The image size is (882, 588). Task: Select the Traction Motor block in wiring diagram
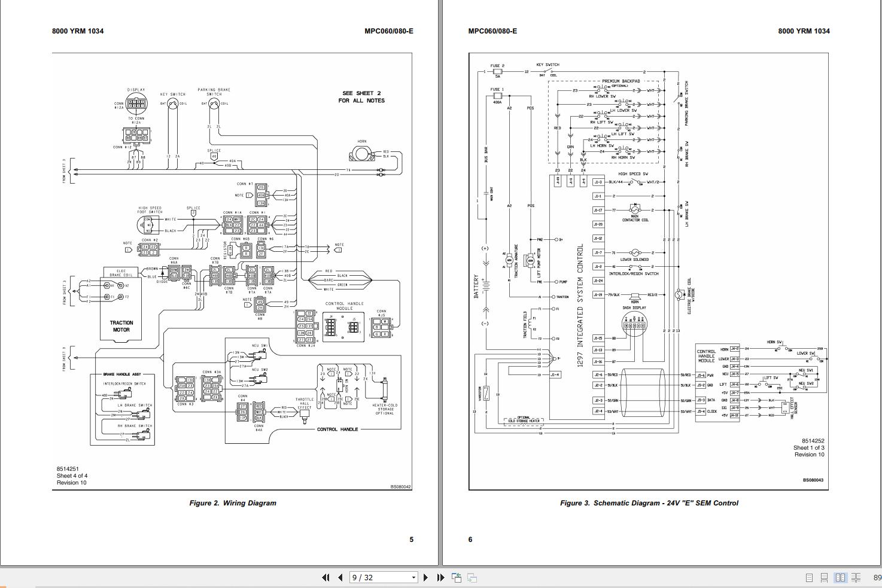pyautogui.click(x=121, y=326)
